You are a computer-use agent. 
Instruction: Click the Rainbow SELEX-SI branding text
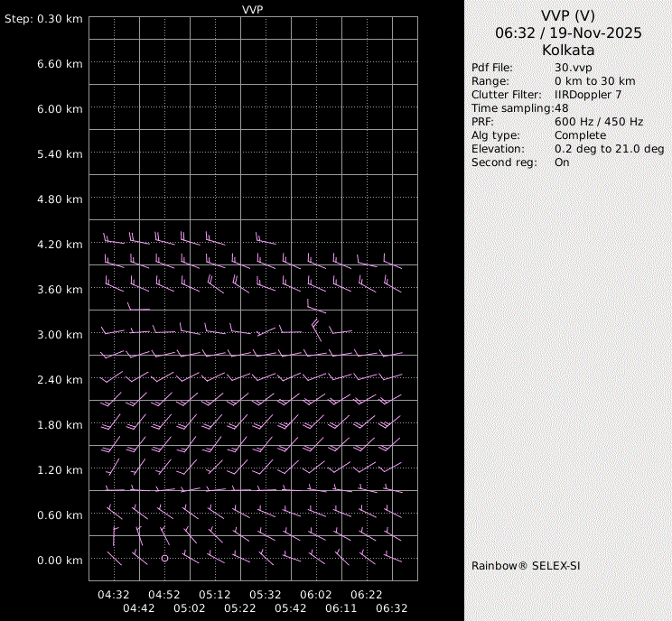tap(525, 566)
